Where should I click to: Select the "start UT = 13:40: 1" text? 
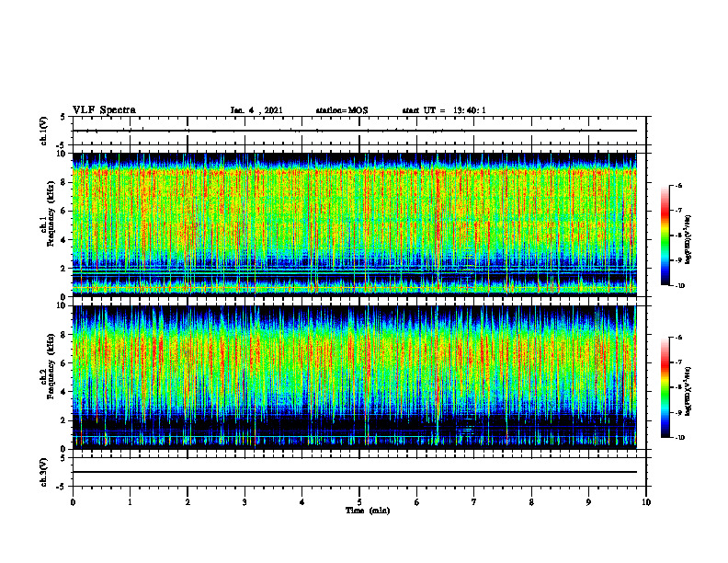click(x=444, y=110)
